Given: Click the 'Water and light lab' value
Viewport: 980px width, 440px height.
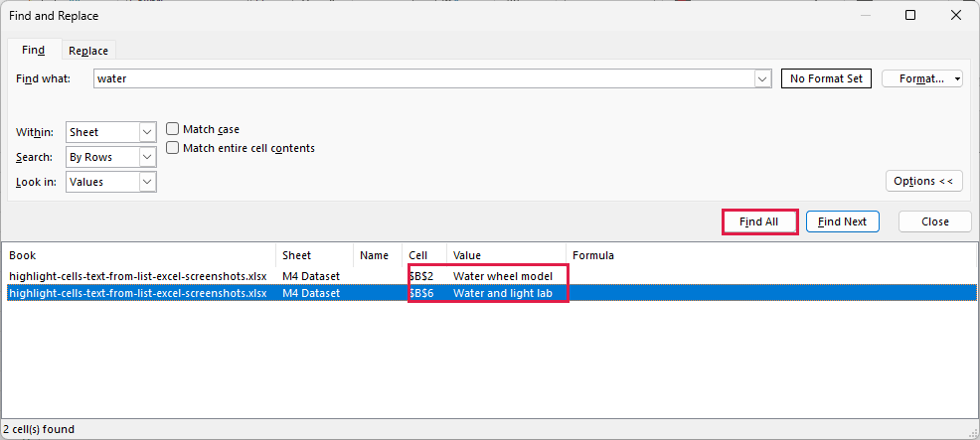Looking at the screenshot, I should (503, 292).
